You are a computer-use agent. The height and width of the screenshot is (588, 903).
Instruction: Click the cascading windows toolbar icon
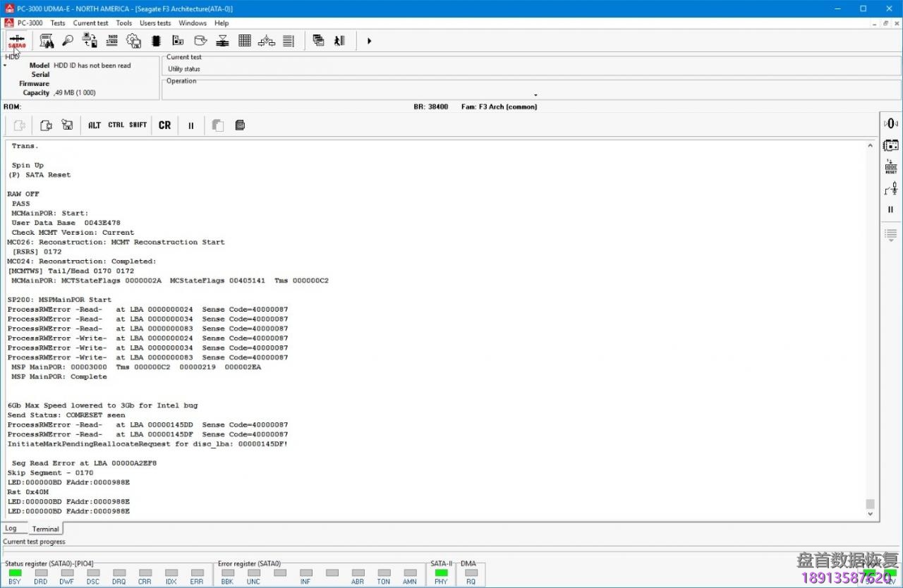pyautogui.click(x=318, y=41)
